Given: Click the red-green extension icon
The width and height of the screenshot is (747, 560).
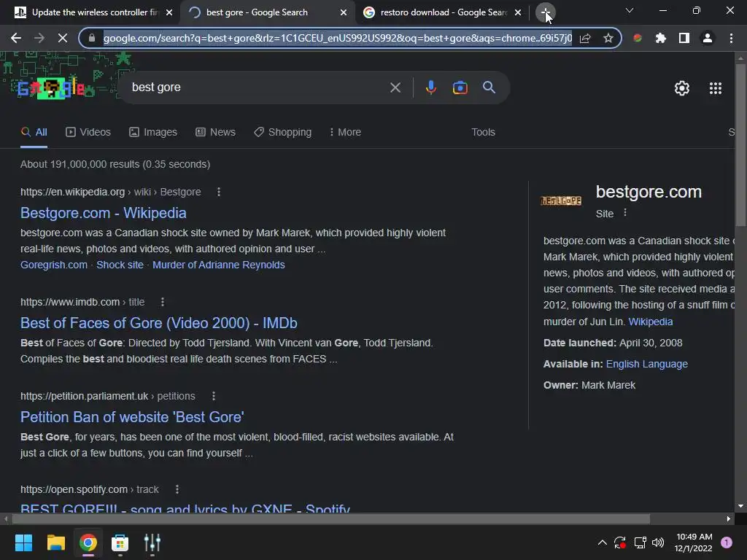Looking at the screenshot, I should point(638,38).
